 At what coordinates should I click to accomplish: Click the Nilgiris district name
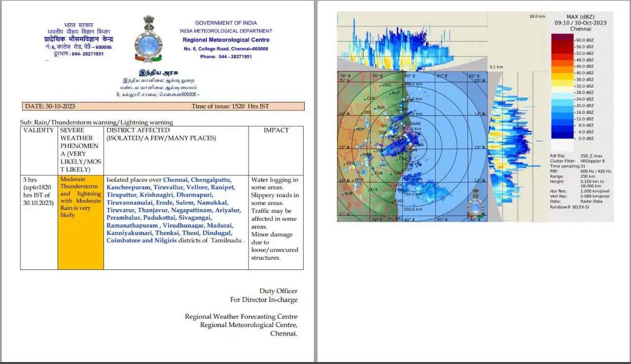(x=179, y=240)
